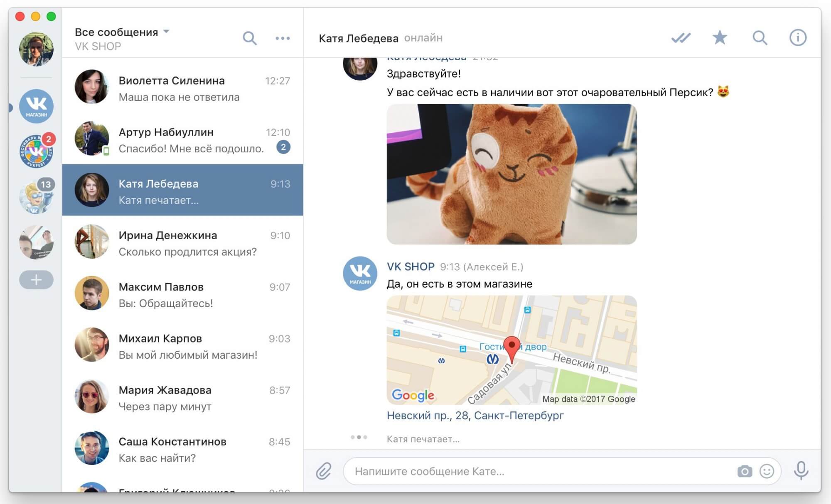Search the messages list with magnifier
831x504 pixels.
249,38
